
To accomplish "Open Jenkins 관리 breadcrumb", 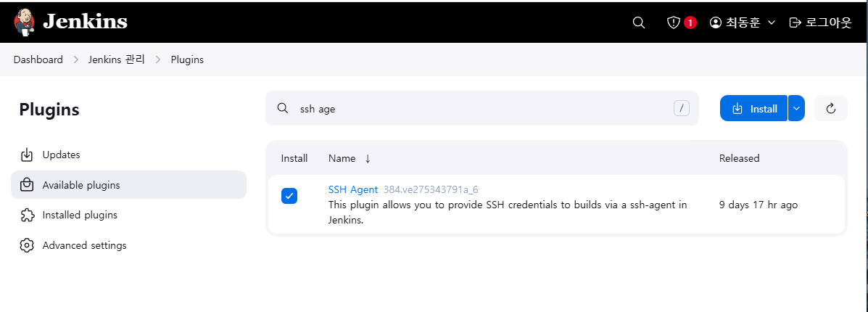I will pos(116,59).
